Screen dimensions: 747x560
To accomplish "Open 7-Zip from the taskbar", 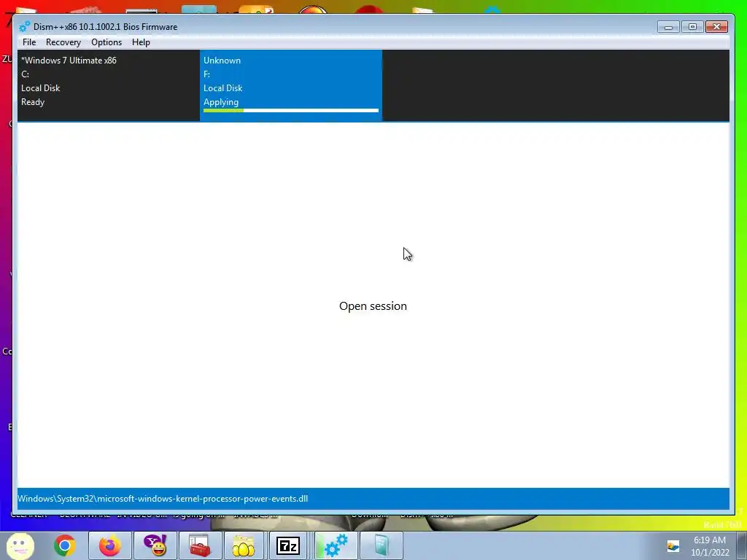I will click(288, 545).
